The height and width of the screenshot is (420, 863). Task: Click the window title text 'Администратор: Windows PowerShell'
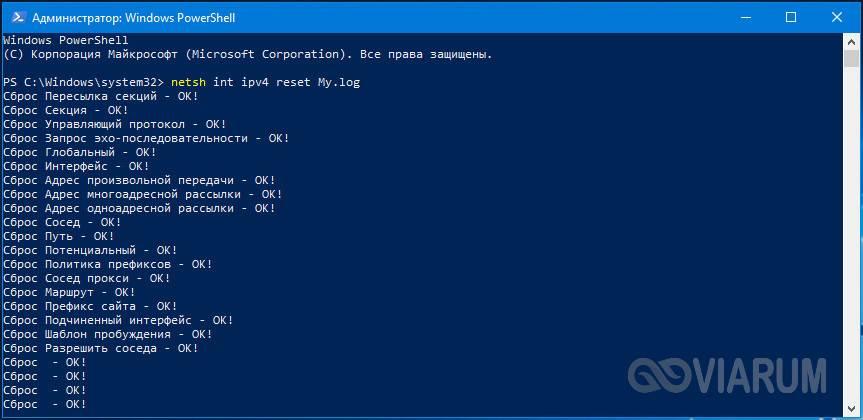tap(134, 18)
